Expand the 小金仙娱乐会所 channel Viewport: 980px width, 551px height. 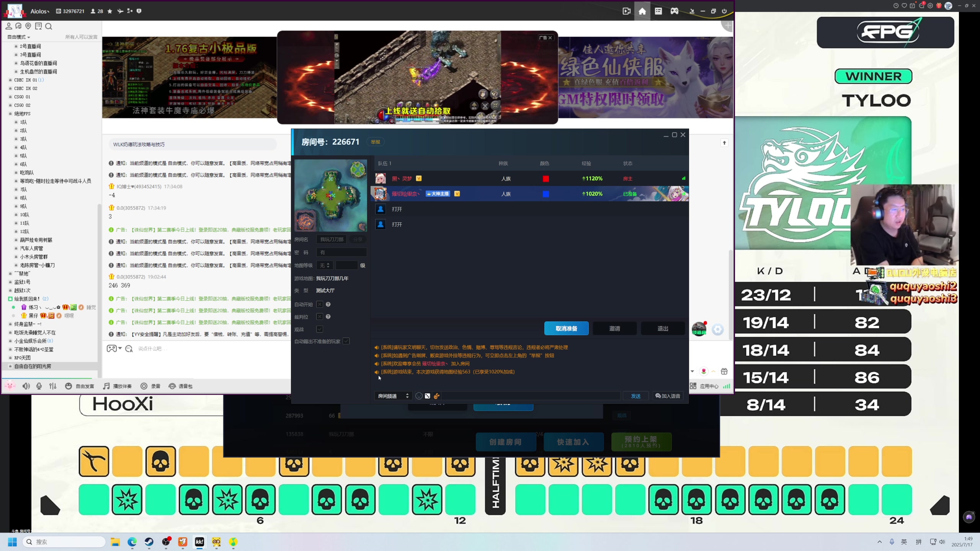pos(31,341)
